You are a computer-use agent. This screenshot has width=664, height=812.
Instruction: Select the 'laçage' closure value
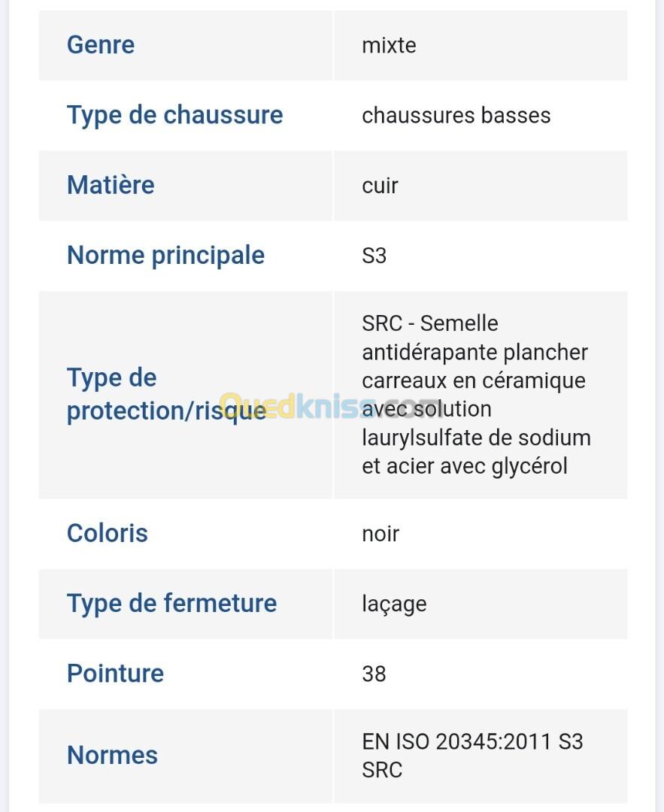pos(394,604)
